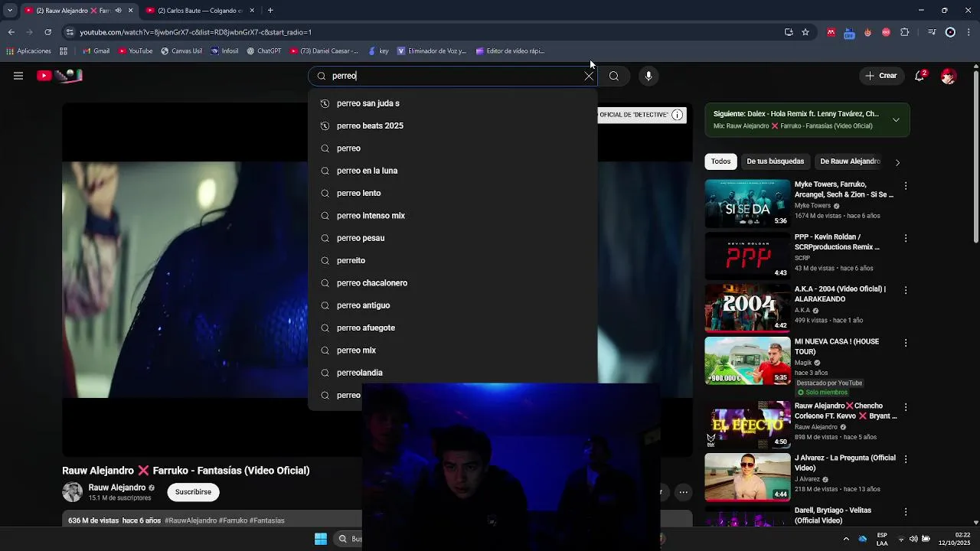
Task: Open Windows Start button
Action: 321,539
